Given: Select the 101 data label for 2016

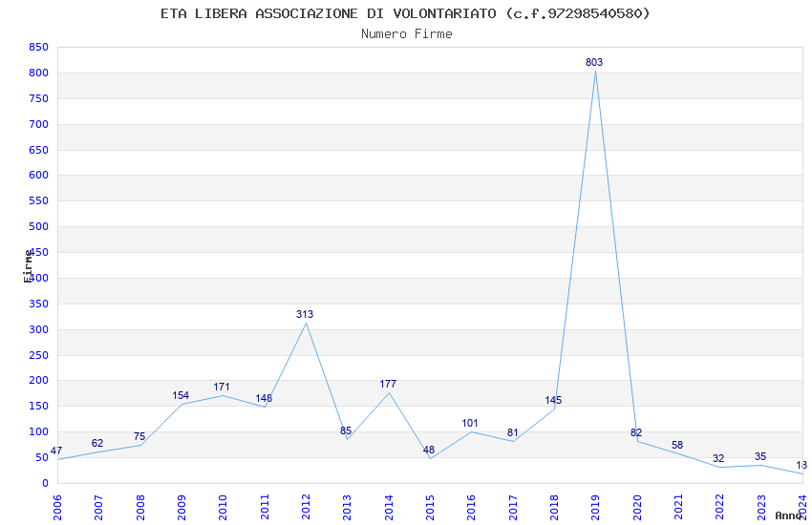Looking at the screenshot, I should point(470,423).
